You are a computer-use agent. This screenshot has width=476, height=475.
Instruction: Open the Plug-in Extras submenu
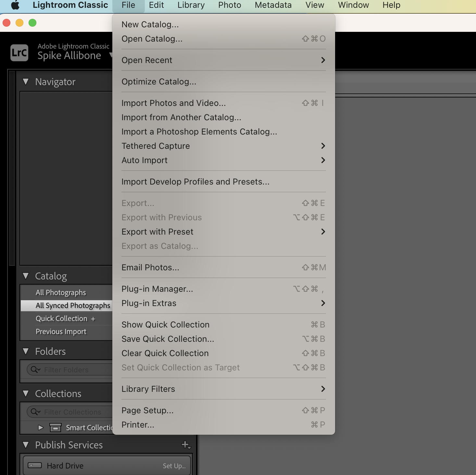[x=224, y=303]
